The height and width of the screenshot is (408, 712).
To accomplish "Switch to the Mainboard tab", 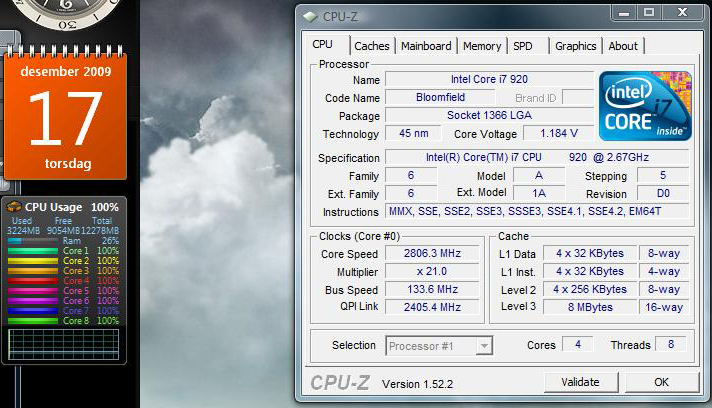I will [x=426, y=46].
